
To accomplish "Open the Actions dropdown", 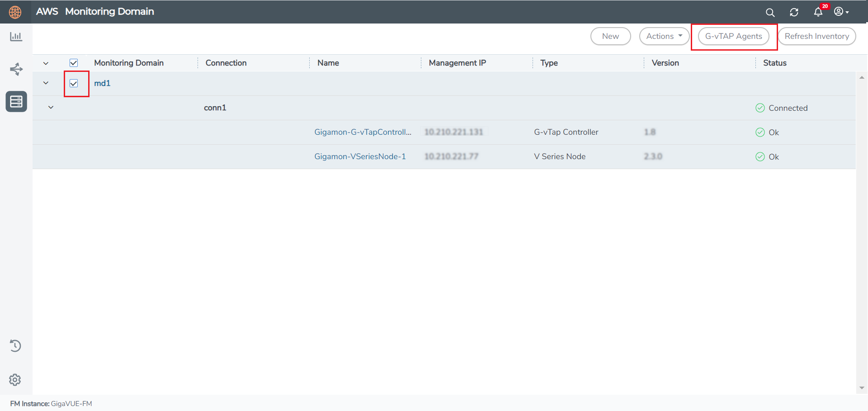I will (664, 36).
